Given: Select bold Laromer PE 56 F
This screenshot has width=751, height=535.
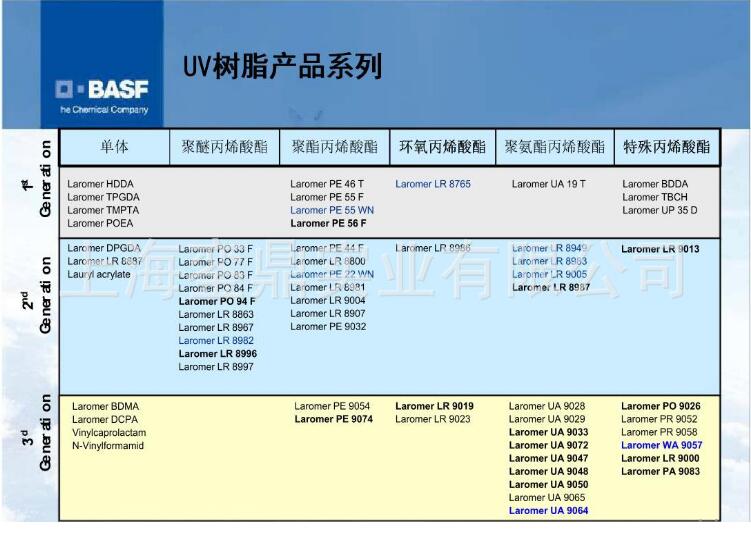Looking at the screenshot, I should 329,223.
